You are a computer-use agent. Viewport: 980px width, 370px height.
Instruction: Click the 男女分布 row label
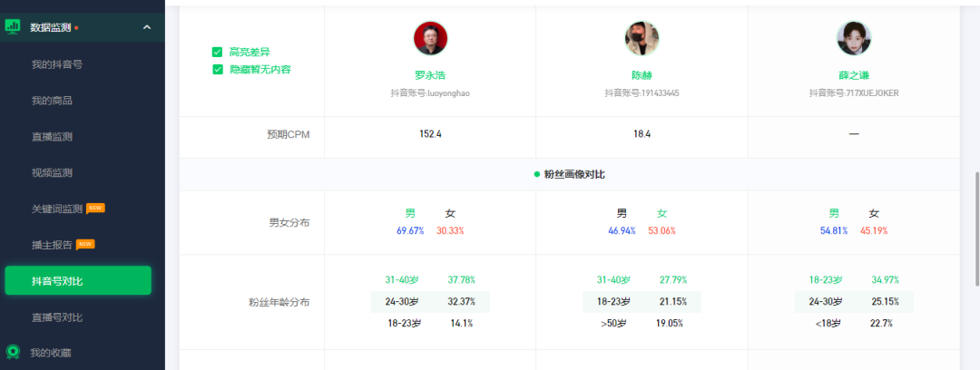click(289, 222)
